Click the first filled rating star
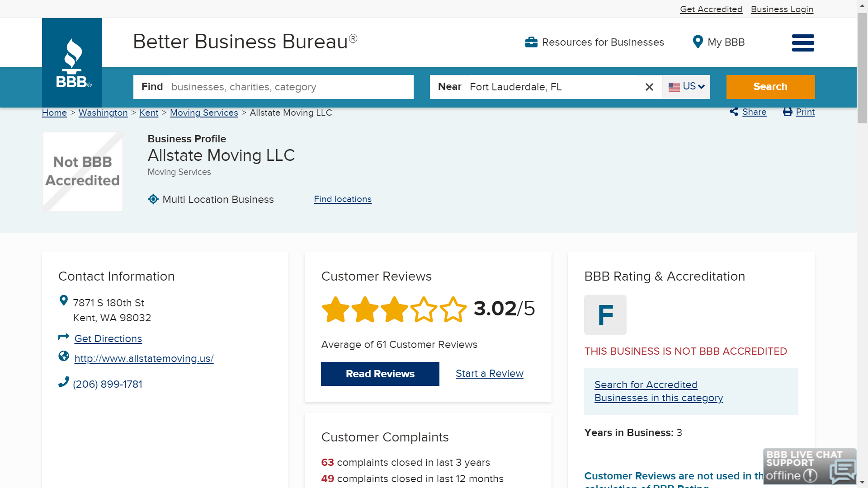This screenshot has width=868, height=488. [x=335, y=310]
